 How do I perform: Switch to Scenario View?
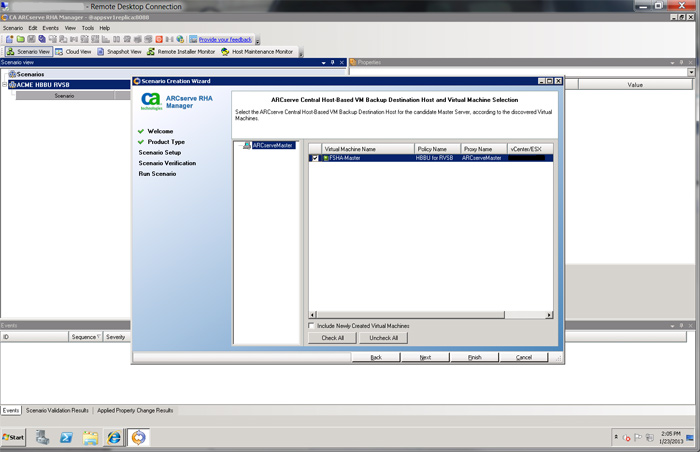(29, 52)
